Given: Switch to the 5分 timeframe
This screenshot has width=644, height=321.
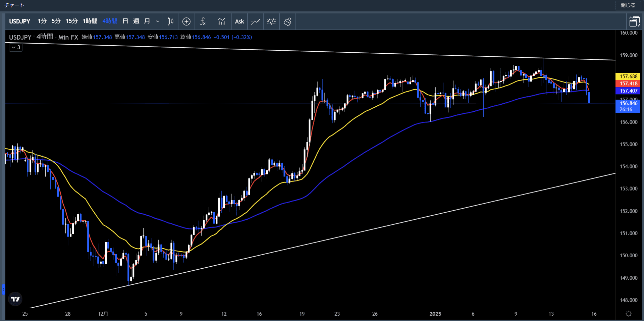Looking at the screenshot, I should [x=56, y=21].
